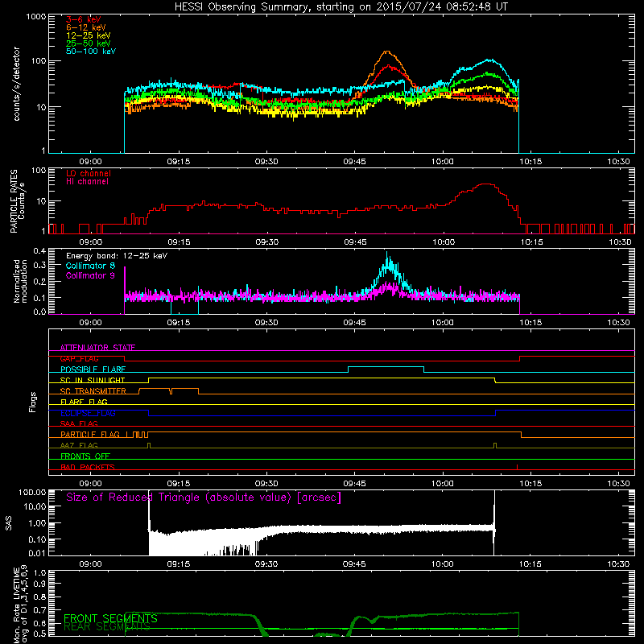Click the FLARE_FLAG label
This screenshot has height=644, width=644.
tap(84, 402)
